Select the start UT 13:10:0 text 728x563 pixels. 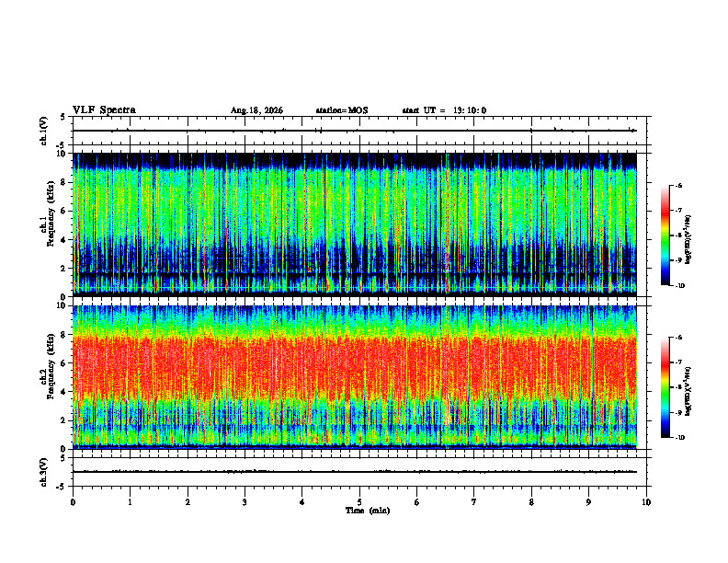(x=444, y=110)
